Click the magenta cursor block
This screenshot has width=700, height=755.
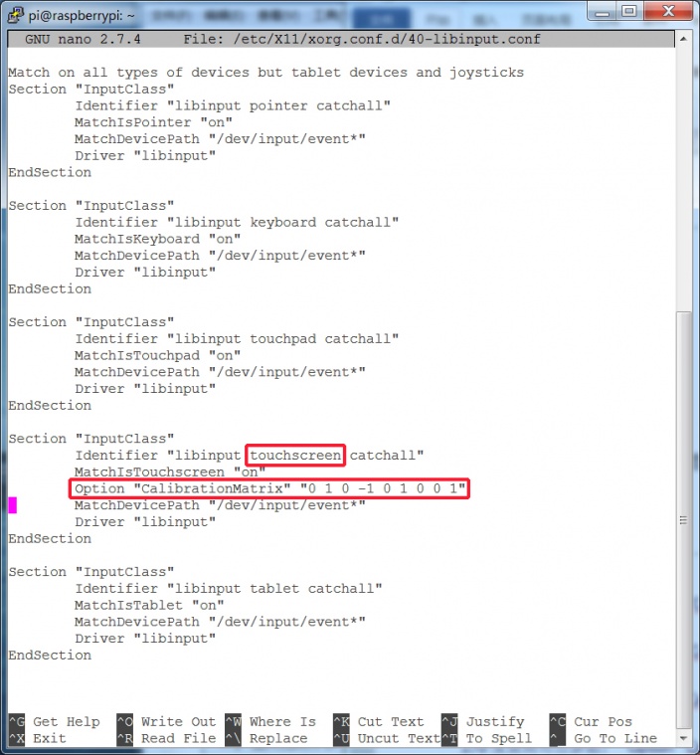coord(13,505)
